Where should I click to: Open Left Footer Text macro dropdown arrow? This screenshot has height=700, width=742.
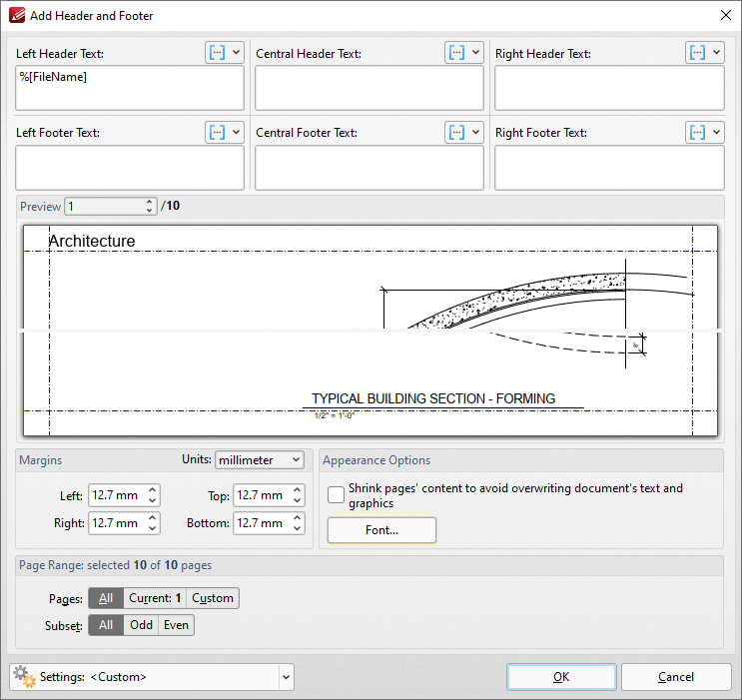pyautogui.click(x=236, y=133)
